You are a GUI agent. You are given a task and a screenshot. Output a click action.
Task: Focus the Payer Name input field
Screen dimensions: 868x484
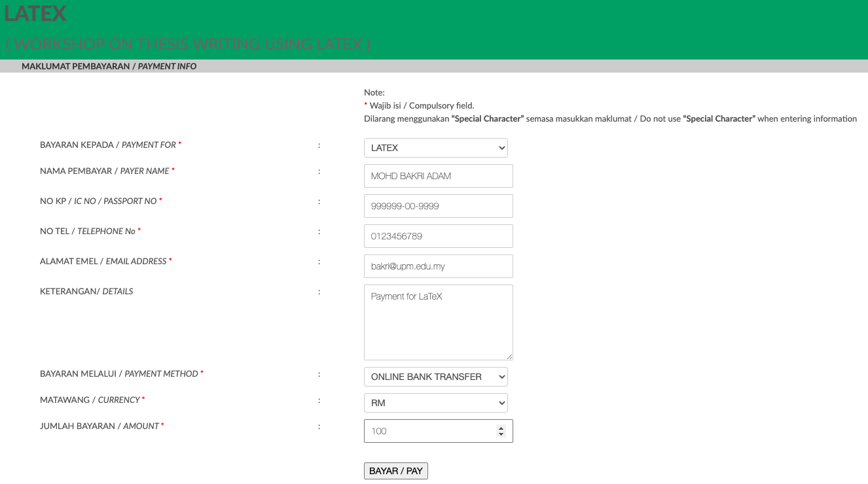[438, 176]
